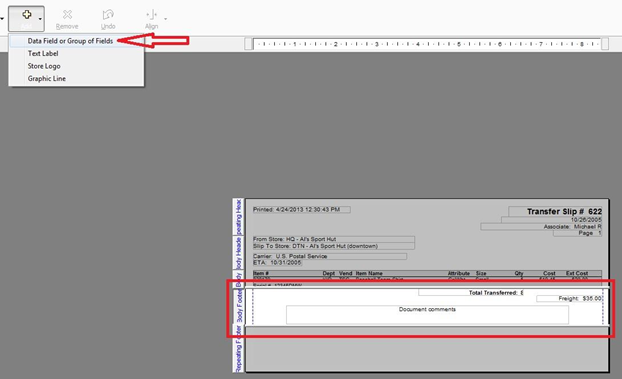Select the Document comments field box
Image resolution: width=622 pixels, height=379 pixels.
[x=427, y=315]
